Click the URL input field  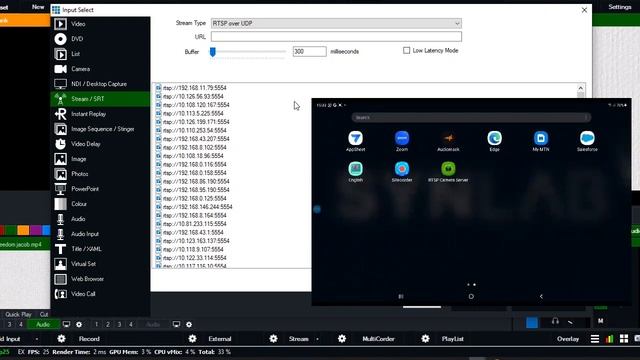point(336,37)
